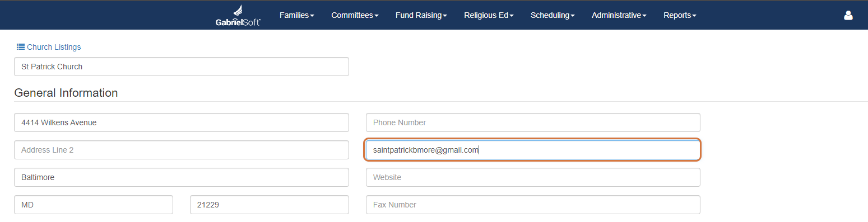Focus the Website input field
Viewport: 868px width, 222px height.
[x=533, y=177]
